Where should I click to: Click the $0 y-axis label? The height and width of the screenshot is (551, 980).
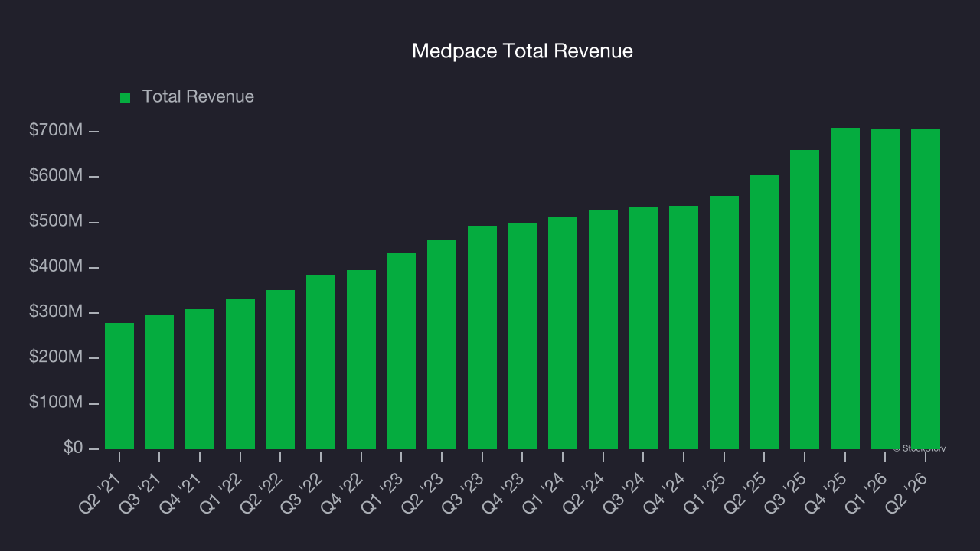coord(72,448)
